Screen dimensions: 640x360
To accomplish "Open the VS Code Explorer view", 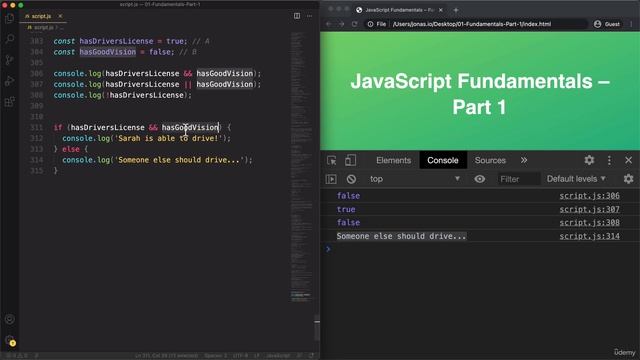I will (9, 18).
